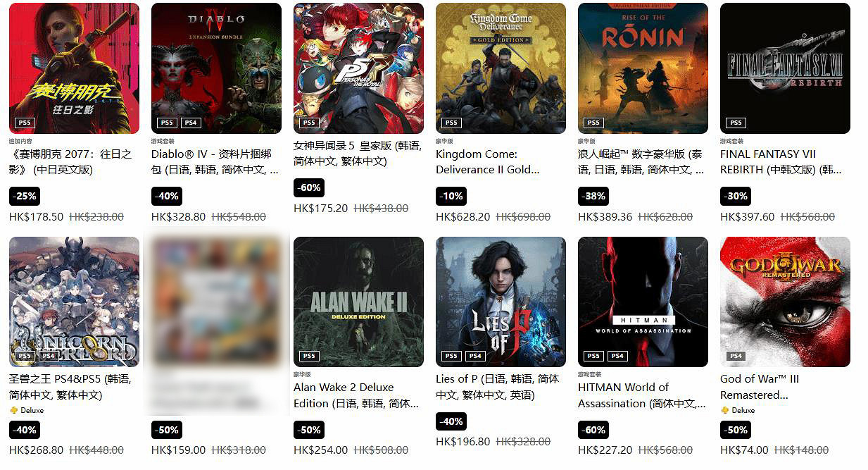Open the blurred game cover thumbnail
This screenshot has height=470, width=868.
tap(216, 302)
